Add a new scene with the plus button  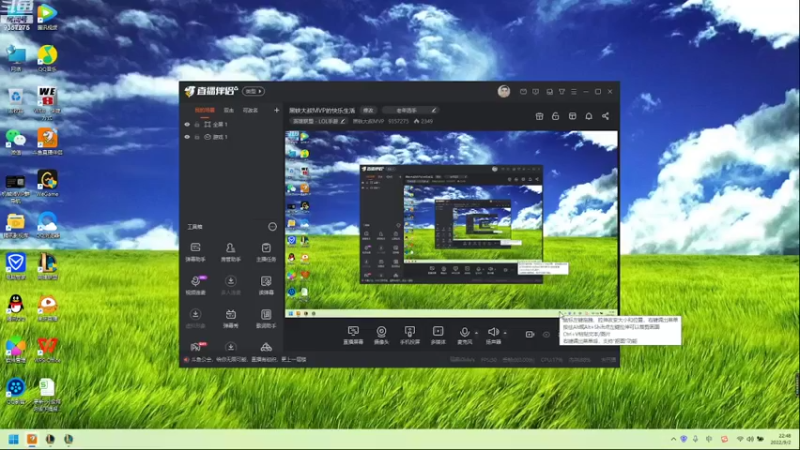pyautogui.click(x=277, y=110)
